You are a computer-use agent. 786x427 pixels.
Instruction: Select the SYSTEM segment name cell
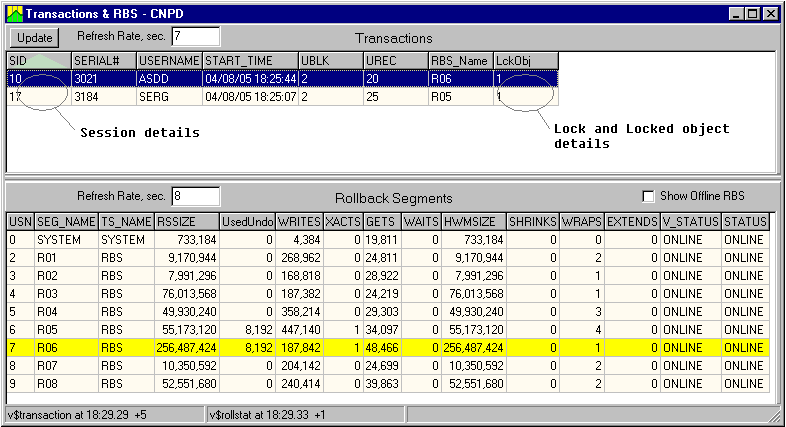point(66,240)
